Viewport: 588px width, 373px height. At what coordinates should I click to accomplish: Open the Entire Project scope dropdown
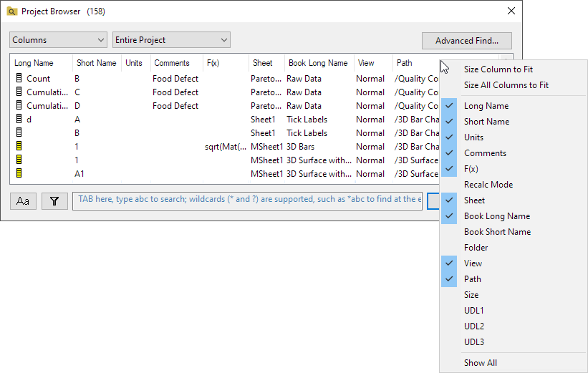(171, 40)
